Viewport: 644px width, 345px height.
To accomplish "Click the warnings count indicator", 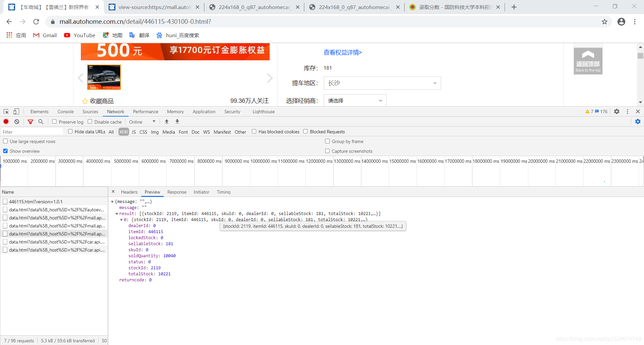I will 589,112.
